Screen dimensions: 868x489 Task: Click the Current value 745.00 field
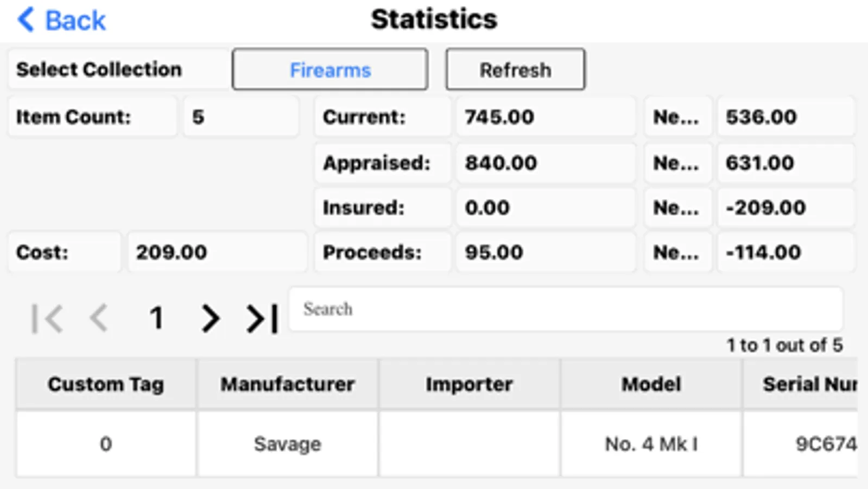[x=545, y=117]
